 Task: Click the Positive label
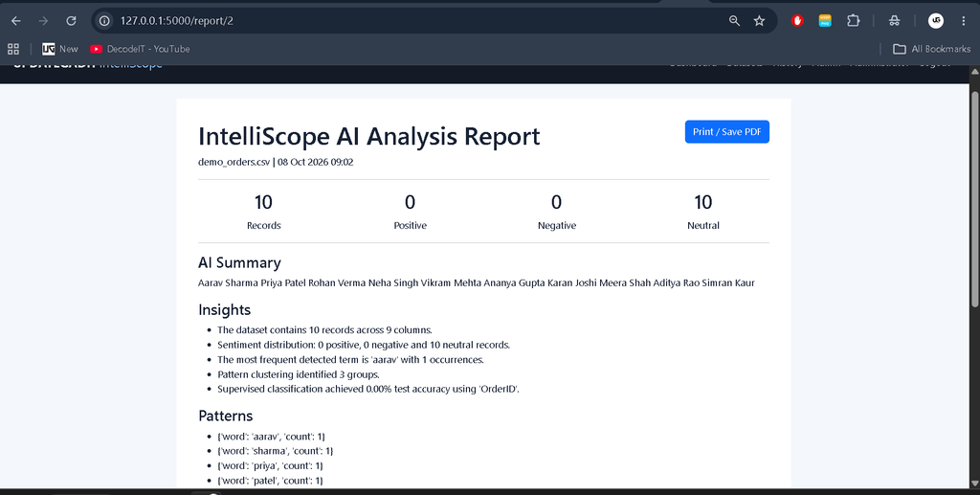(x=410, y=226)
